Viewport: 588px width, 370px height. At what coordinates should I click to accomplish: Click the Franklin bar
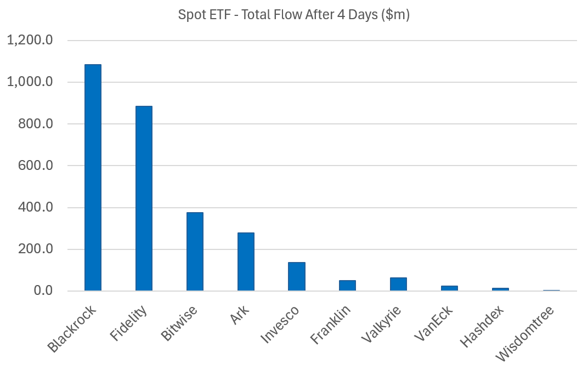tap(347, 285)
